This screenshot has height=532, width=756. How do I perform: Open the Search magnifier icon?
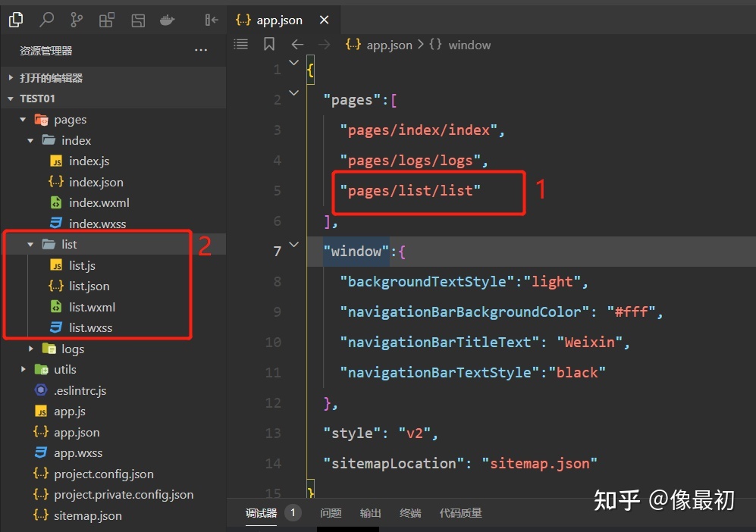click(47, 20)
